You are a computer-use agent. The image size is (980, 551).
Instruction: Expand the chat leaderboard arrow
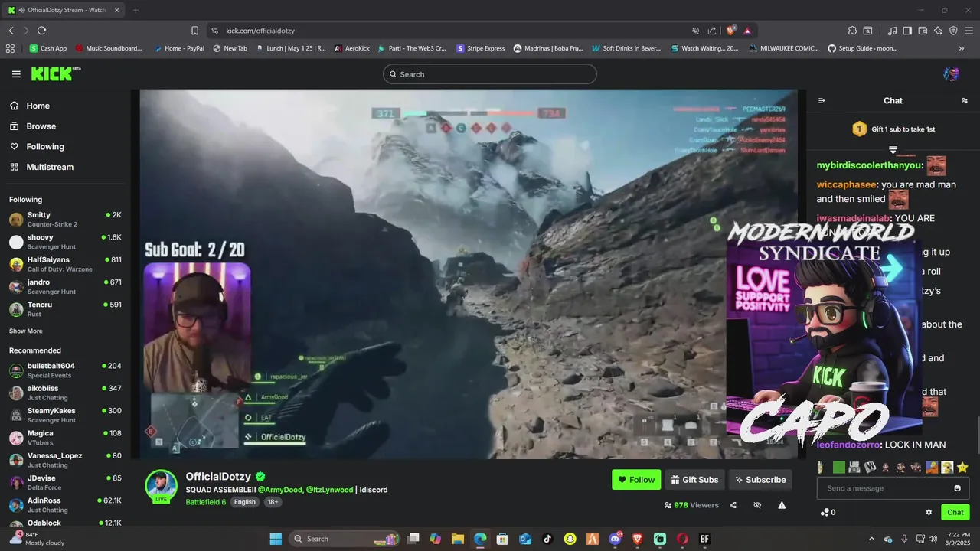coord(893,150)
